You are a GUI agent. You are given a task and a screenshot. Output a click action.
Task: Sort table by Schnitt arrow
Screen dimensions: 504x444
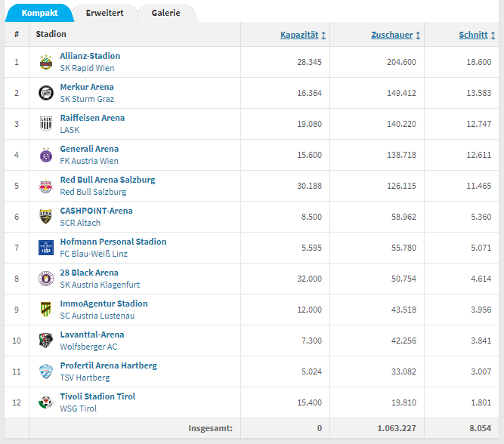click(x=493, y=35)
